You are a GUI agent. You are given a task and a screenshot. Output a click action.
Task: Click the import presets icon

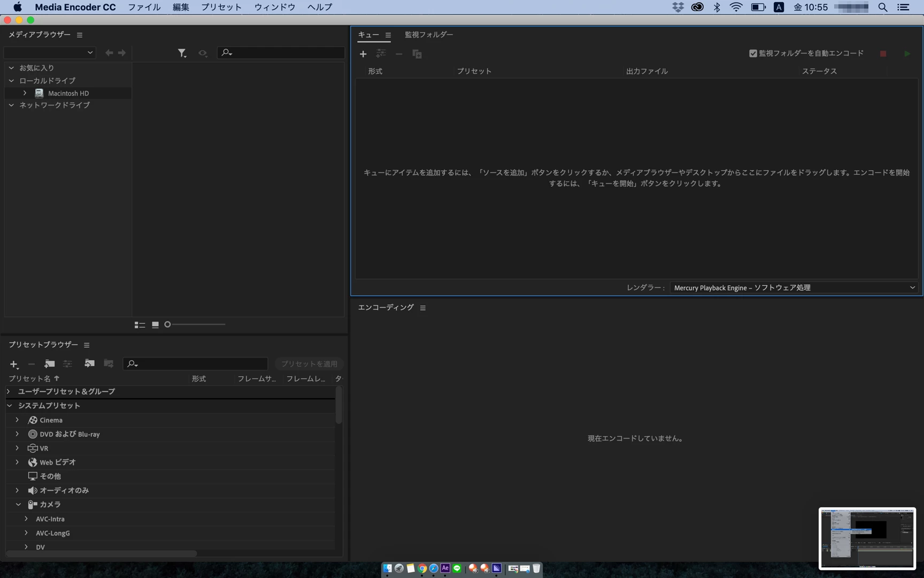click(x=89, y=363)
